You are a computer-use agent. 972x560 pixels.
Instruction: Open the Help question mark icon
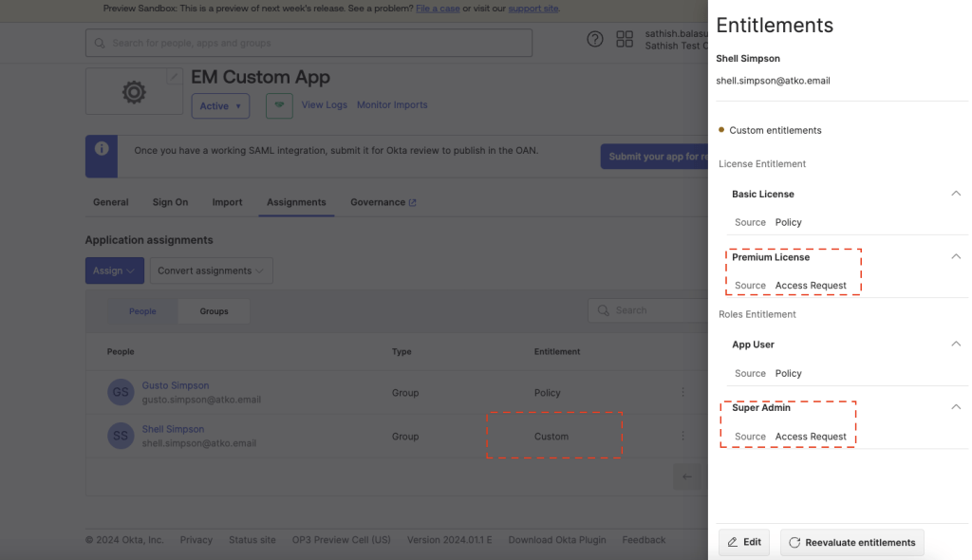[595, 39]
